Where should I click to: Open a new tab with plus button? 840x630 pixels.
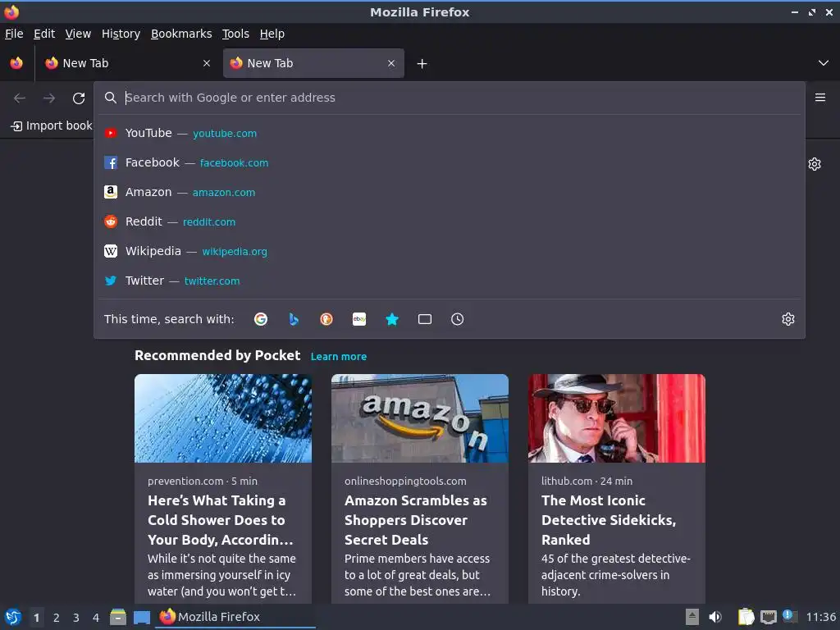422,64
